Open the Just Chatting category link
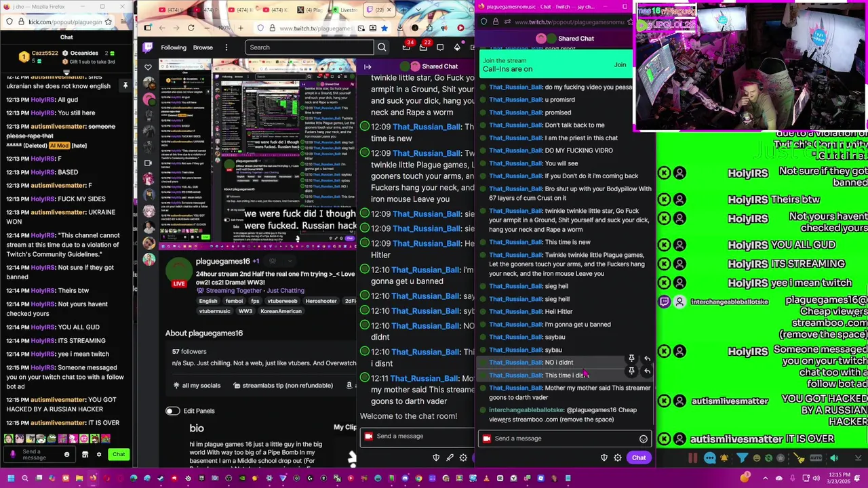Image resolution: width=868 pixels, height=488 pixels. pos(285,290)
